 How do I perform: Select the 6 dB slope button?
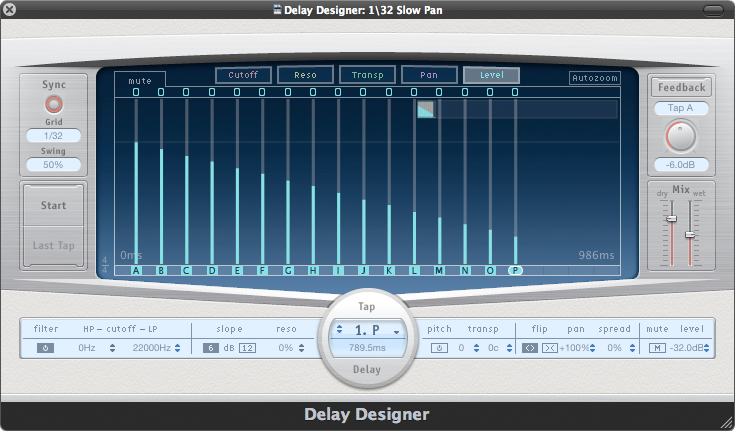[211, 348]
